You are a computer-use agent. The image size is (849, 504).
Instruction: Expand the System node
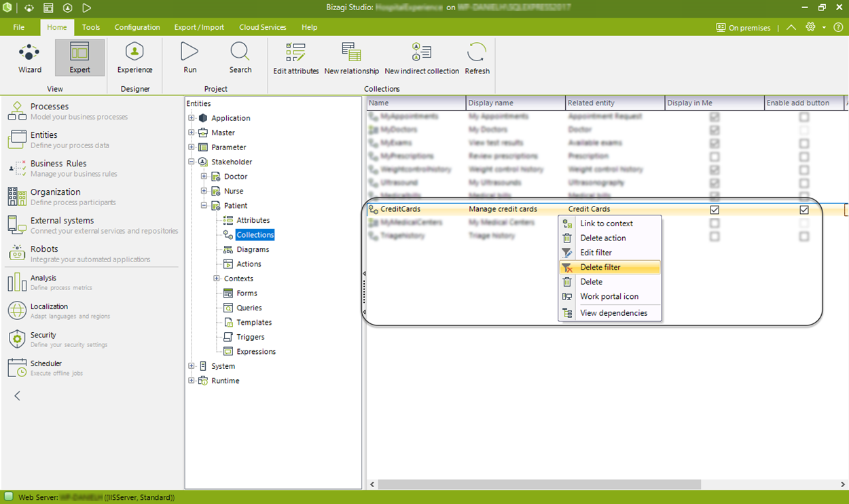point(192,366)
